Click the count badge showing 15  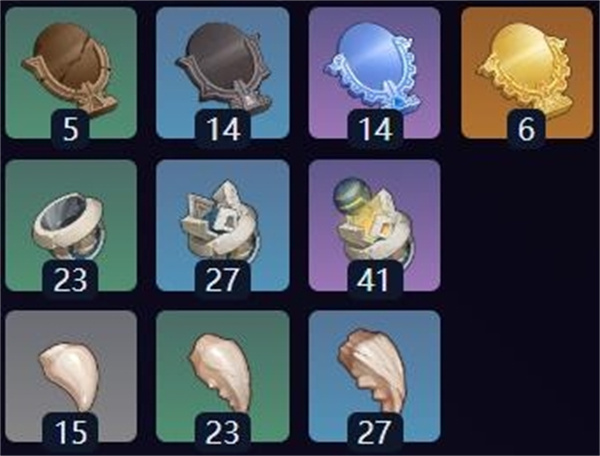pos(70,432)
